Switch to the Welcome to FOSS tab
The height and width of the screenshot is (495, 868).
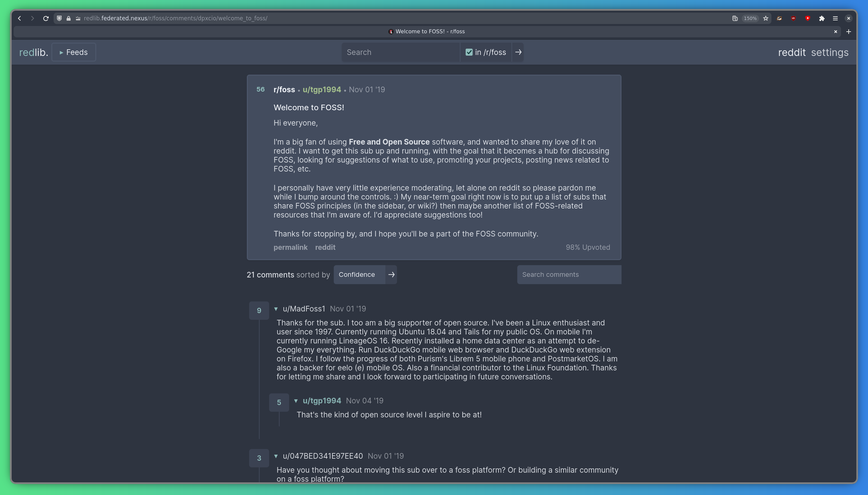pyautogui.click(x=427, y=31)
